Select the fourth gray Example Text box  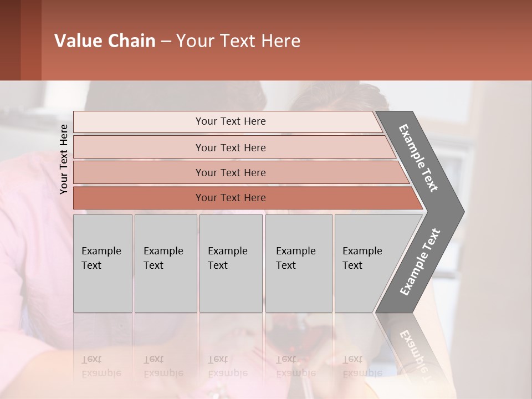(x=298, y=263)
